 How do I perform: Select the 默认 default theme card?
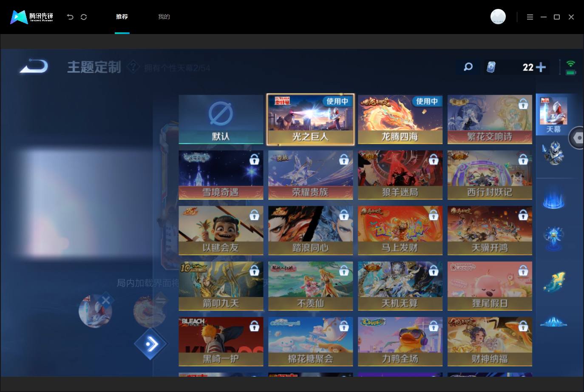click(x=221, y=119)
